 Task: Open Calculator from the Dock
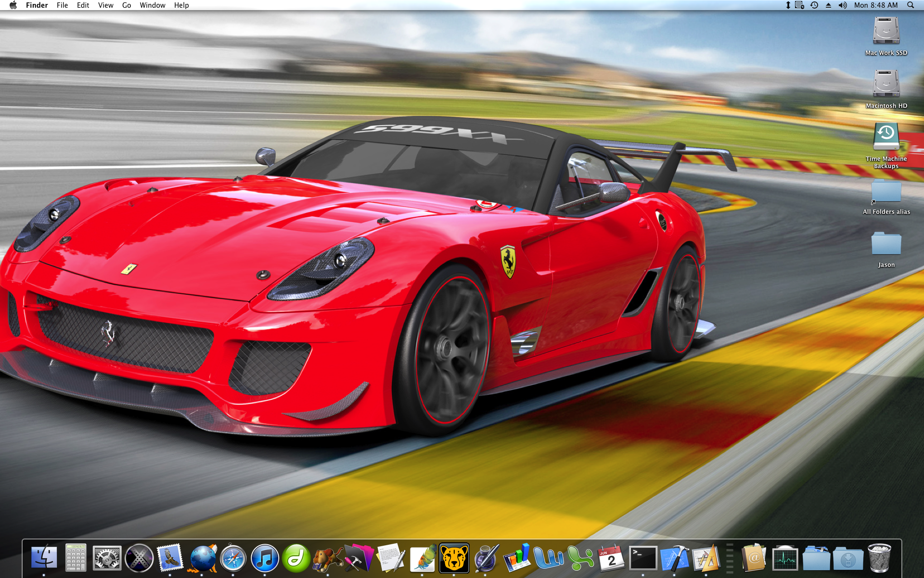click(x=76, y=558)
